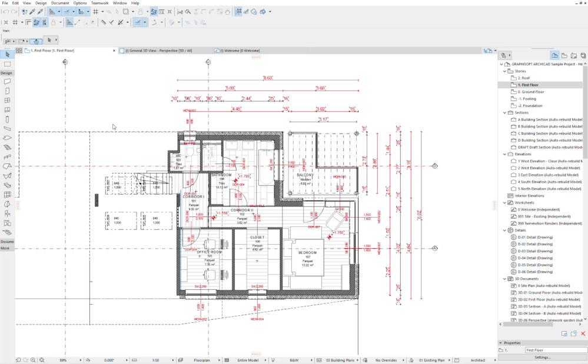Collapse the 3D Documents tree node
This screenshot has height=364, width=588.
(505, 279)
